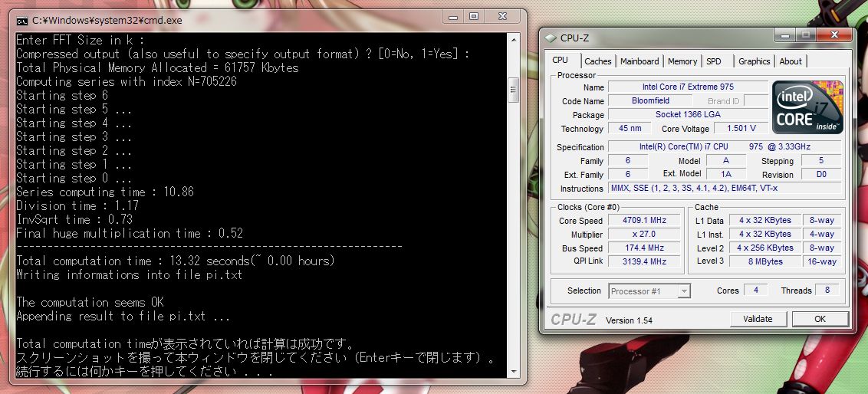Open the Mainboard tab
The image size is (868, 394).
point(639,61)
